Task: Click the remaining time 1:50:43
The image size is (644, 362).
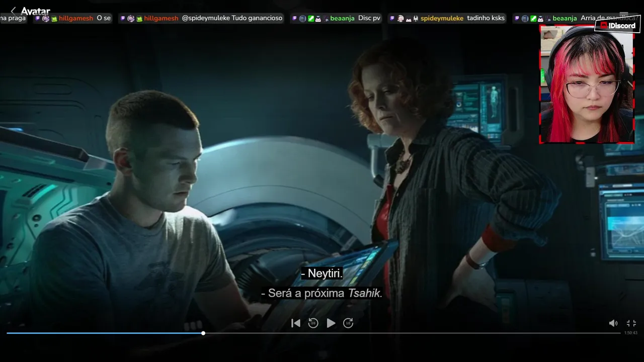Action: point(631,333)
